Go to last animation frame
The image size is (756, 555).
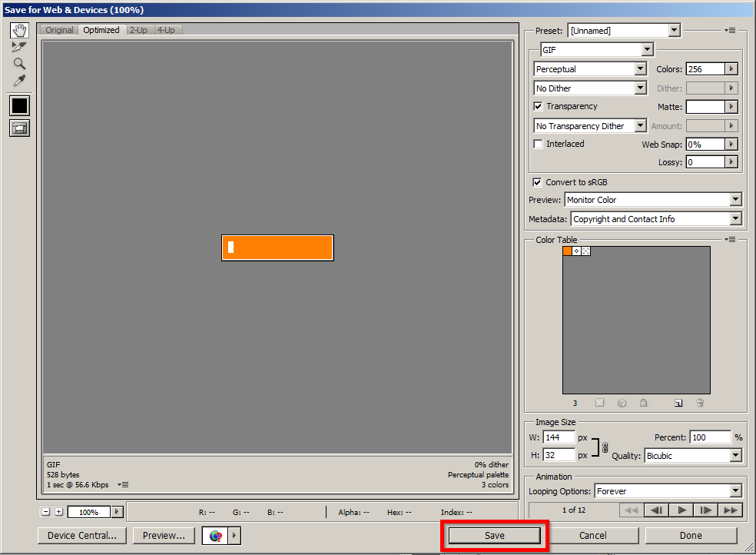tap(731, 510)
